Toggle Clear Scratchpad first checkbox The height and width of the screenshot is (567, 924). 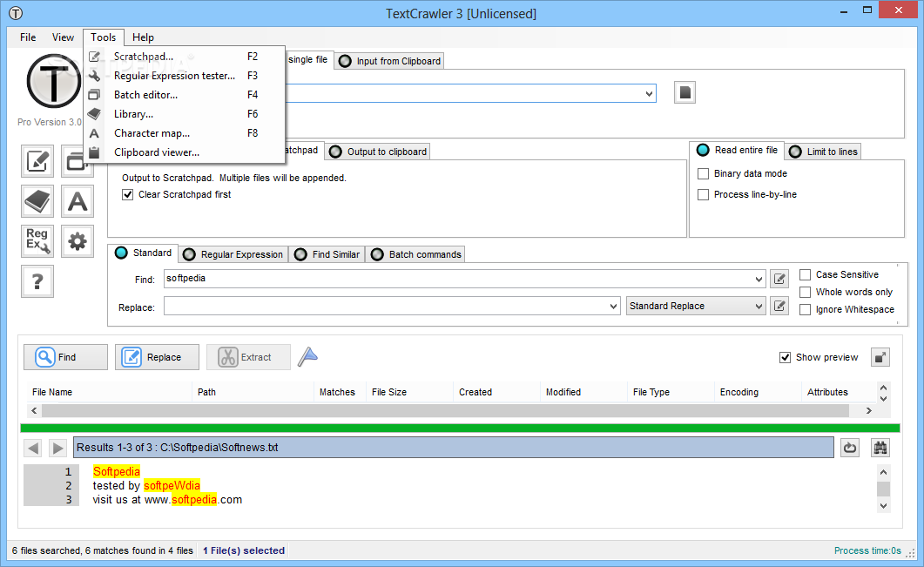[127, 194]
